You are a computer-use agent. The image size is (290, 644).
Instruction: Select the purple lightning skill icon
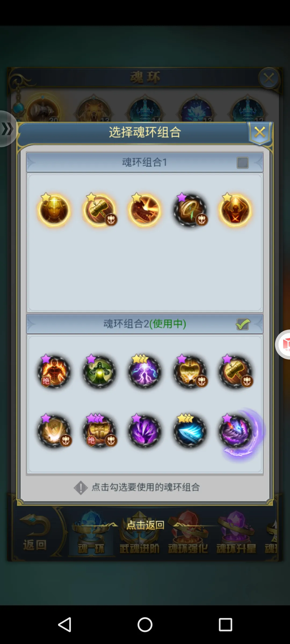click(144, 371)
